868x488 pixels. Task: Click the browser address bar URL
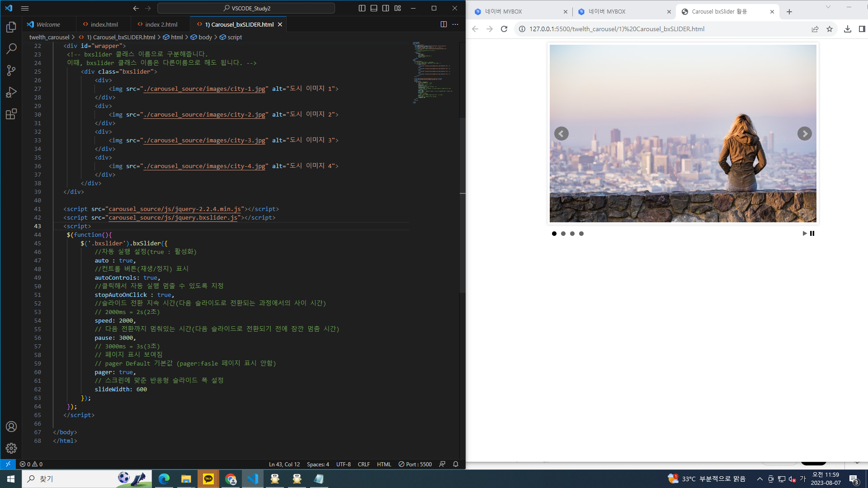coord(617,29)
